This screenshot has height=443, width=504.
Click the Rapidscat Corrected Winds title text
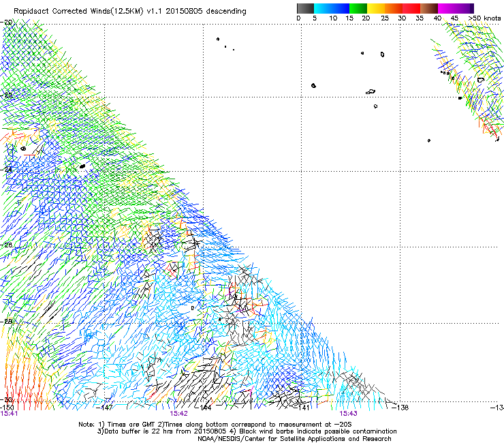point(130,12)
